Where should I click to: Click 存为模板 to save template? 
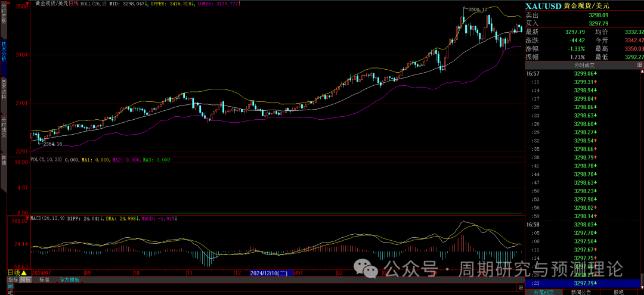[69, 280]
